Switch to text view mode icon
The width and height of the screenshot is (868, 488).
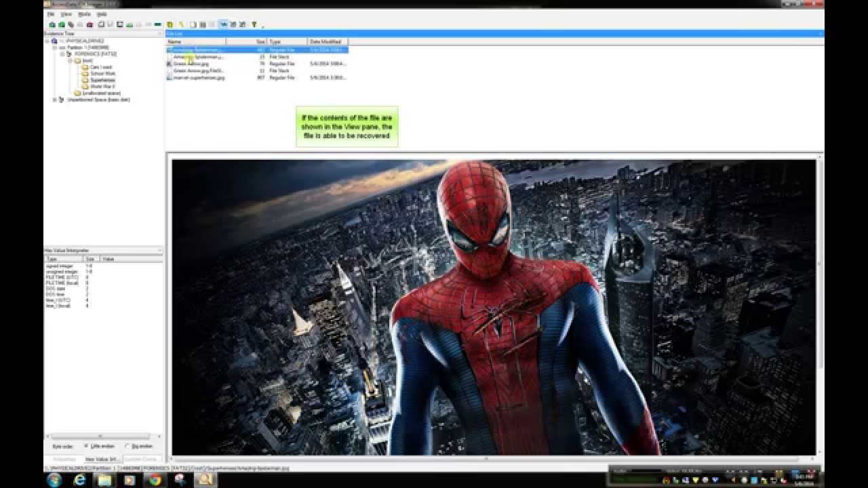[x=233, y=24]
